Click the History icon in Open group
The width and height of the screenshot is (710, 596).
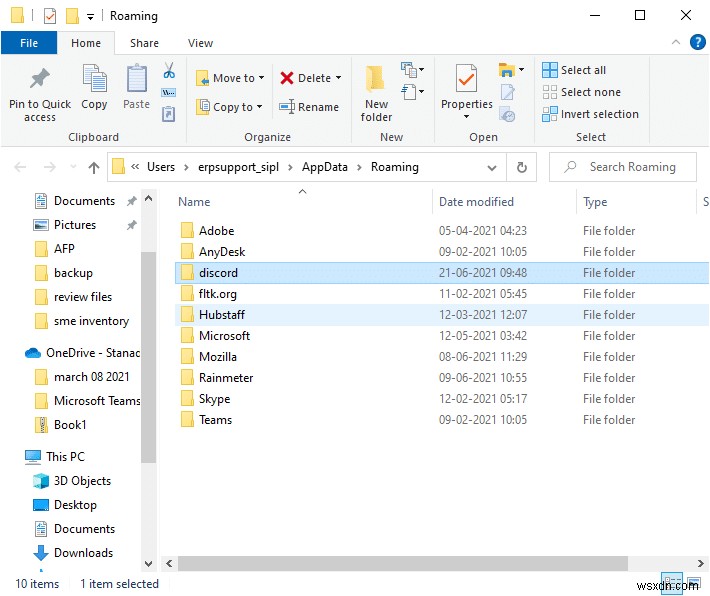coord(507,114)
